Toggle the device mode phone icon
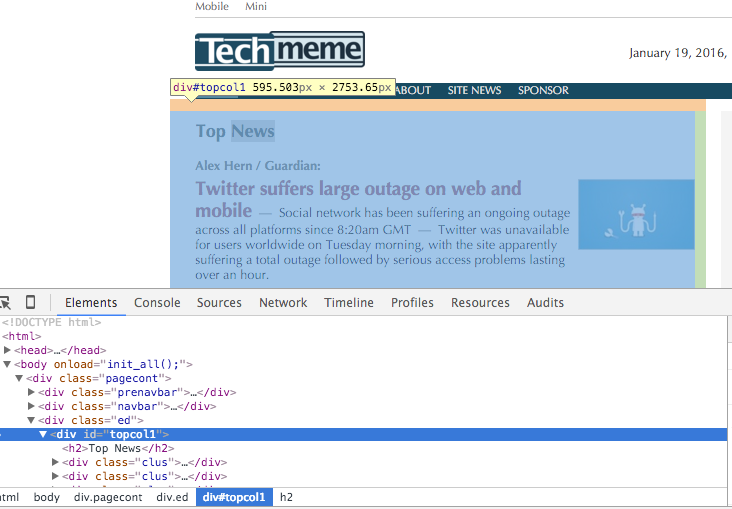The height and width of the screenshot is (509, 732). 30,302
